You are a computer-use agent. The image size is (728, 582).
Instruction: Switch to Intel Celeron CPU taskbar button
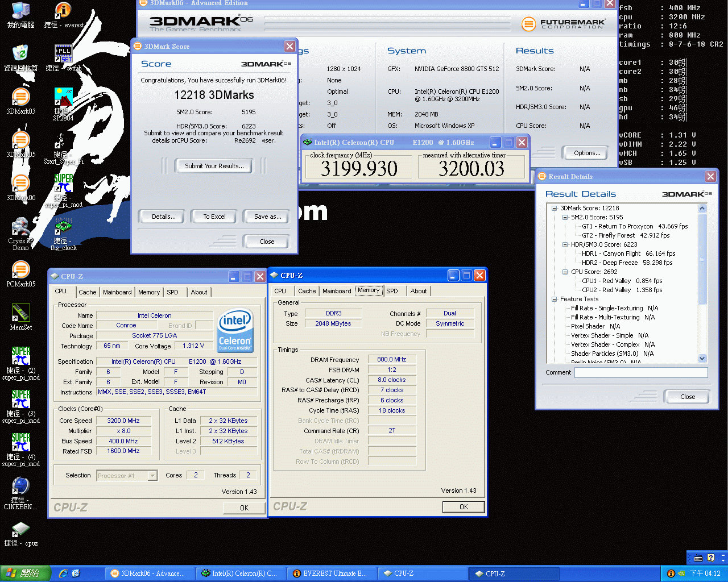click(241, 573)
